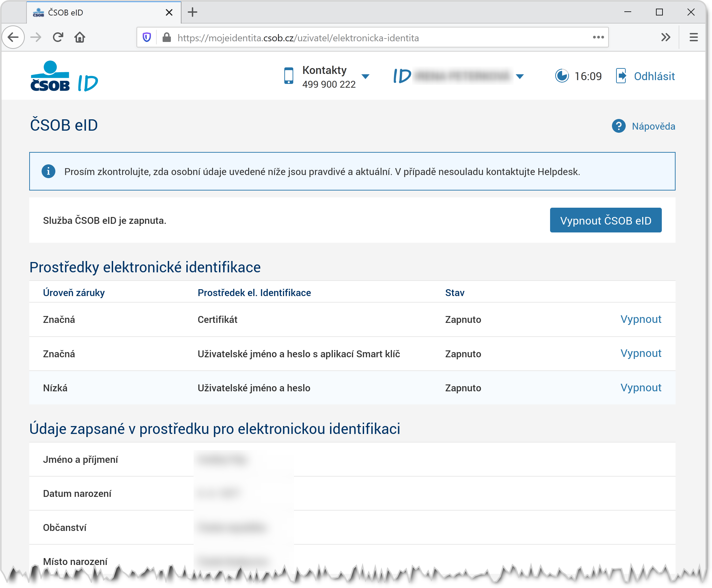This screenshot has height=588, width=712.
Task: Click the phone icon next to Kontakty
Action: 288,76
